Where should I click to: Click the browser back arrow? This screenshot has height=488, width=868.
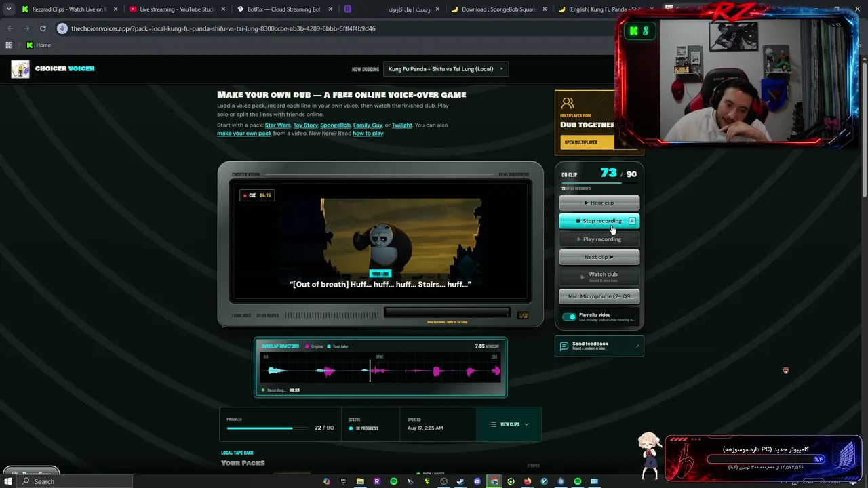coord(10,28)
